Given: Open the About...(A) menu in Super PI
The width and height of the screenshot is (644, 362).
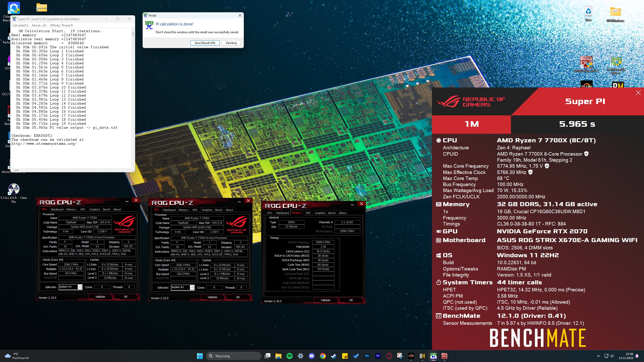Looking at the screenshot, I should 39,25.
